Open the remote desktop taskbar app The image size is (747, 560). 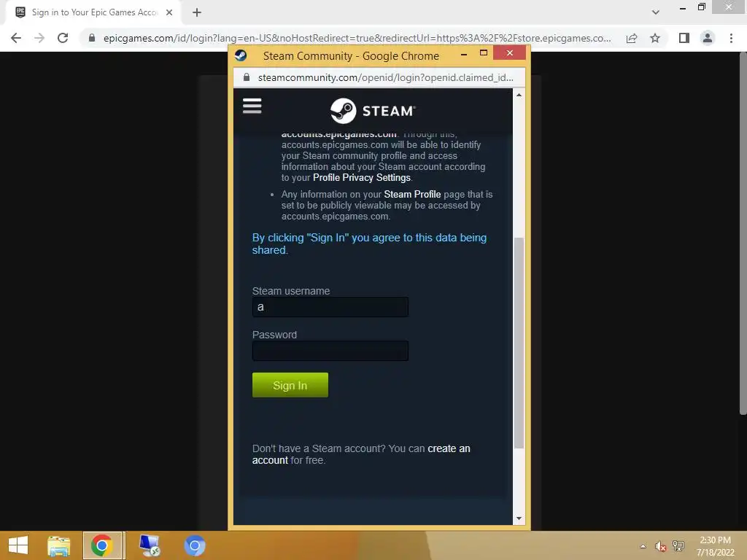point(149,545)
